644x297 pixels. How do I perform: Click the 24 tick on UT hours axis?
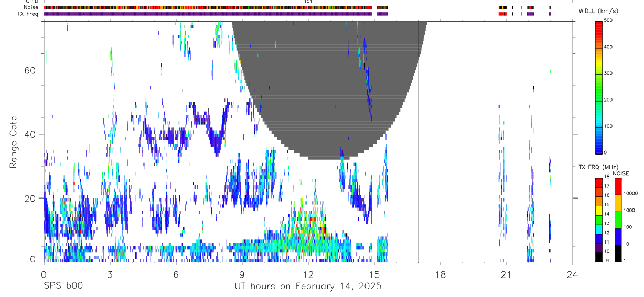coord(572,273)
